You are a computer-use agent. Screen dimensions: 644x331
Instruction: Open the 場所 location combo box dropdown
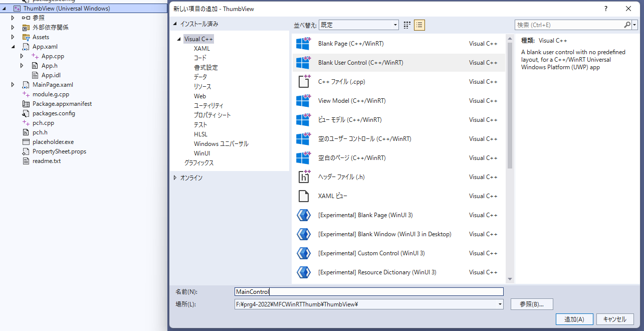(500, 304)
